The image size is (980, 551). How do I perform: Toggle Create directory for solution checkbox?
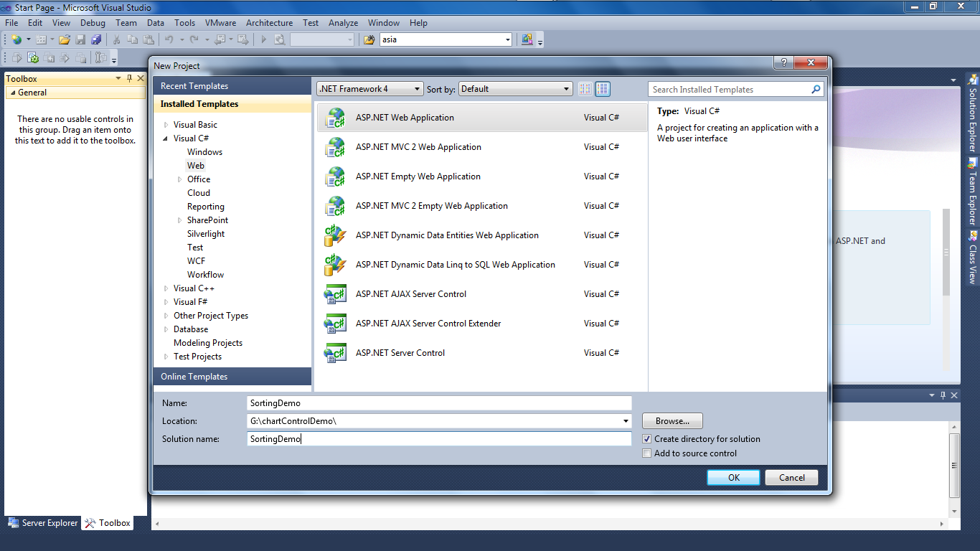[647, 439]
